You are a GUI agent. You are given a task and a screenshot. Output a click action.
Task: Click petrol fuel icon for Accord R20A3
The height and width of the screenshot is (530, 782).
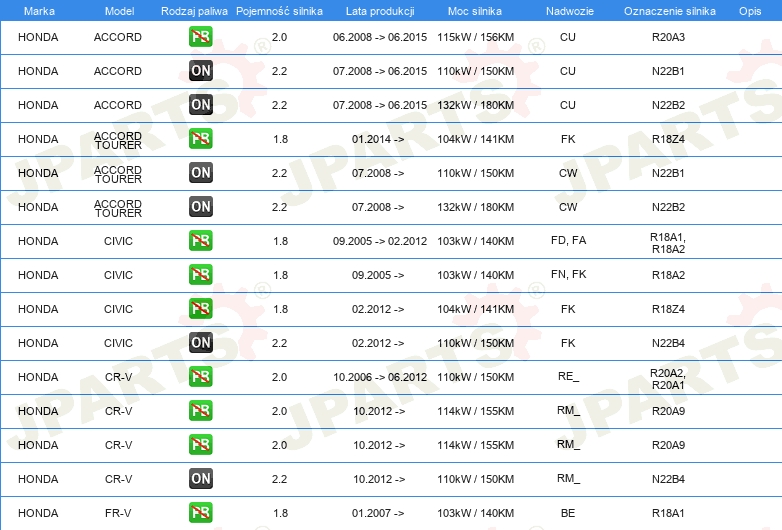[x=200, y=37]
